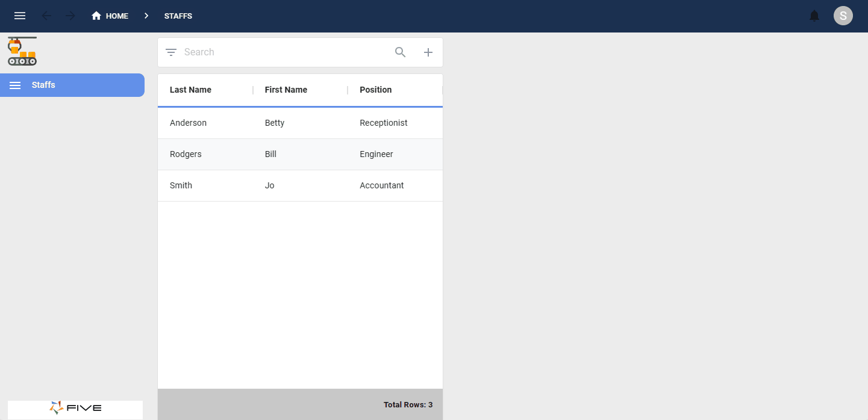This screenshot has width=868, height=420.
Task: Focus the Search input field
Action: tap(286, 52)
